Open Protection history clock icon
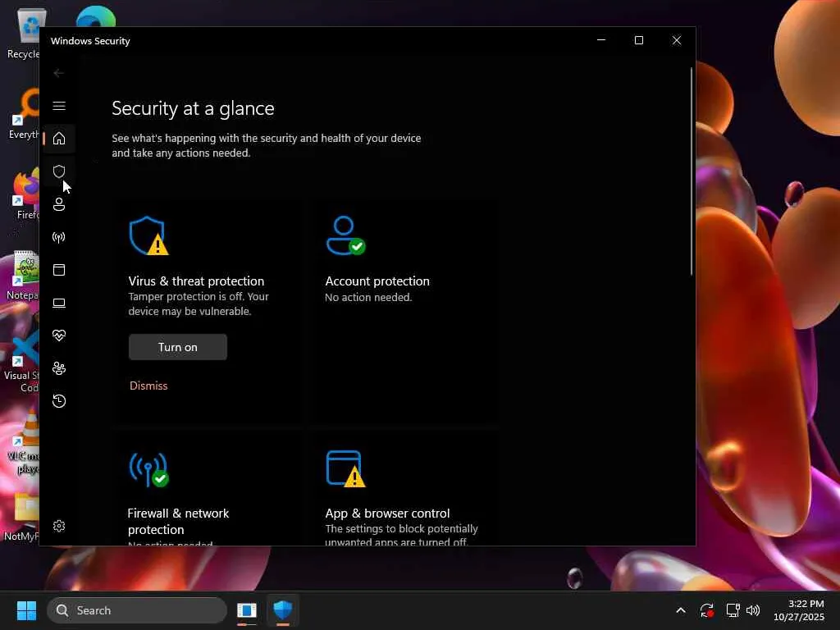840x630 pixels. coord(59,401)
